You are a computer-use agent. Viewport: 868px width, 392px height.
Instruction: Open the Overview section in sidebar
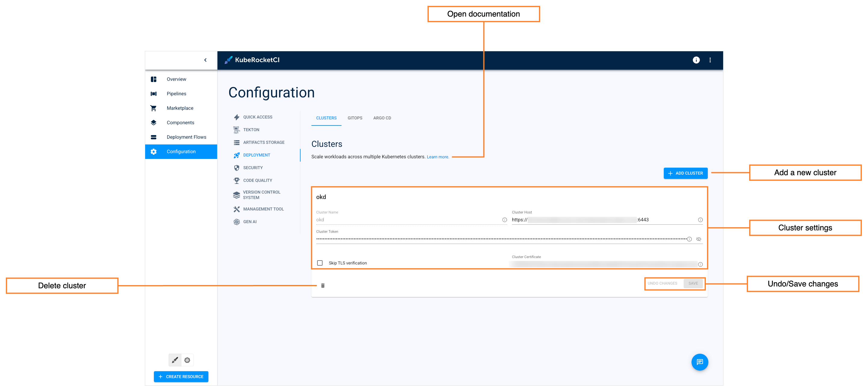[176, 79]
